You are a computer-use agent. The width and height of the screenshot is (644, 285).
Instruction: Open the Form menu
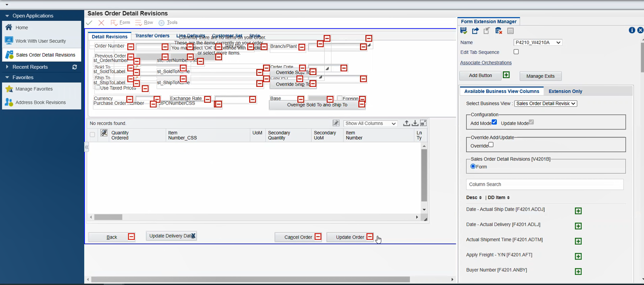pos(120,23)
